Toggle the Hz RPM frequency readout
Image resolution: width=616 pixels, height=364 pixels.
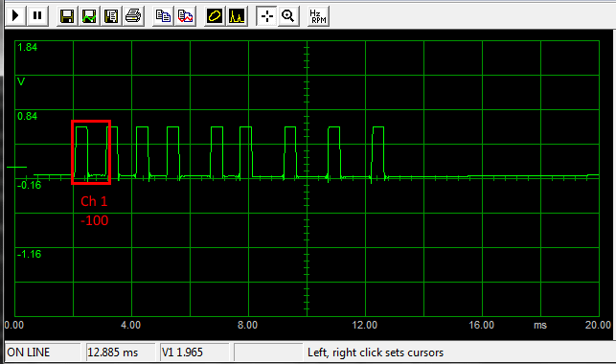(318, 16)
